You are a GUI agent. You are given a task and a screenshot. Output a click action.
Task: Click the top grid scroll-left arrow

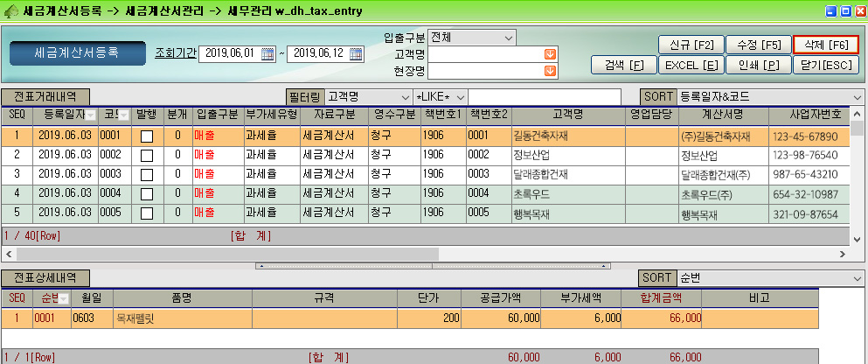(8, 254)
